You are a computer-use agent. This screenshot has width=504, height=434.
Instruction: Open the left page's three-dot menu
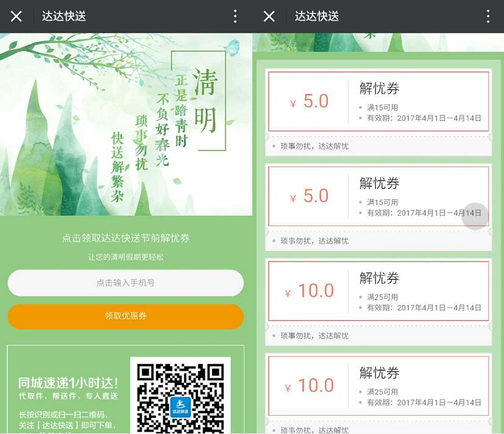point(235,16)
